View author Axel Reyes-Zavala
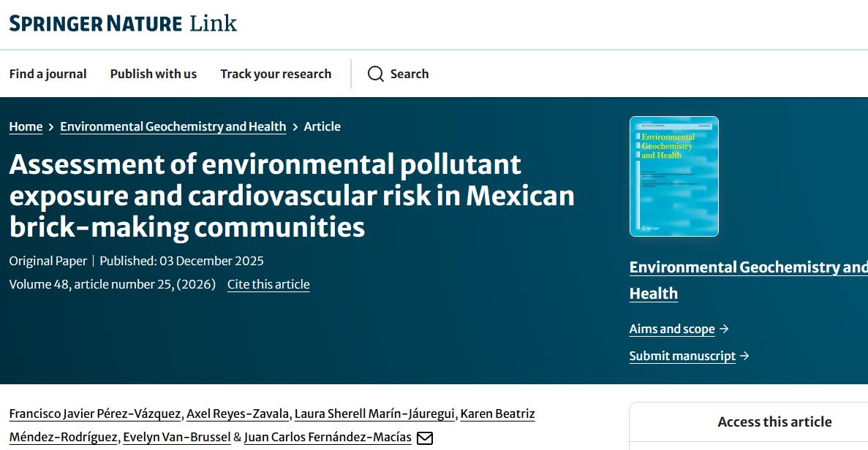This screenshot has height=450, width=868. (x=238, y=414)
